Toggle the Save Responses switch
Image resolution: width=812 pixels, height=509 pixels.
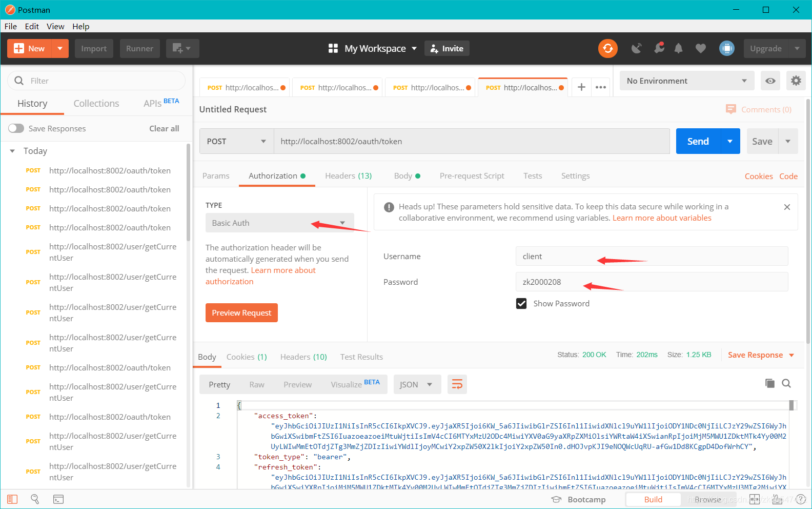point(16,128)
